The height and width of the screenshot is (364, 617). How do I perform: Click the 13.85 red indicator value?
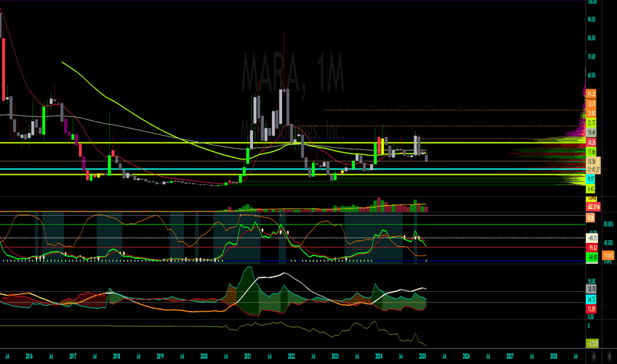[591, 309]
